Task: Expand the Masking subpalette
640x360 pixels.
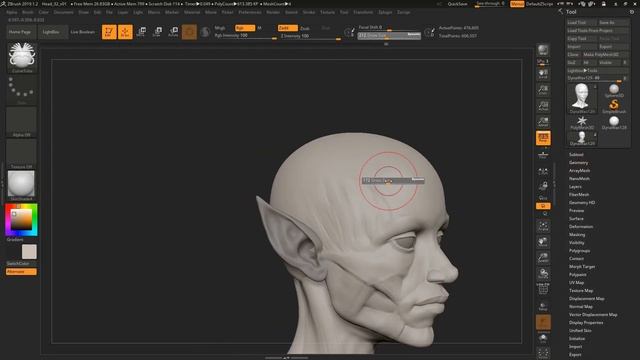Action: 577,235
